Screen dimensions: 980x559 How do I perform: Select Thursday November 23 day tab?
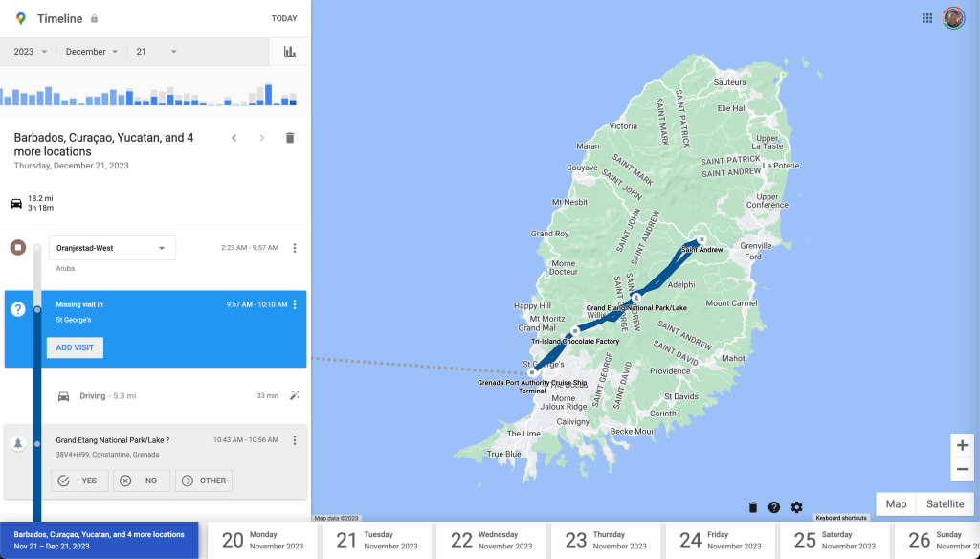click(x=606, y=540)
